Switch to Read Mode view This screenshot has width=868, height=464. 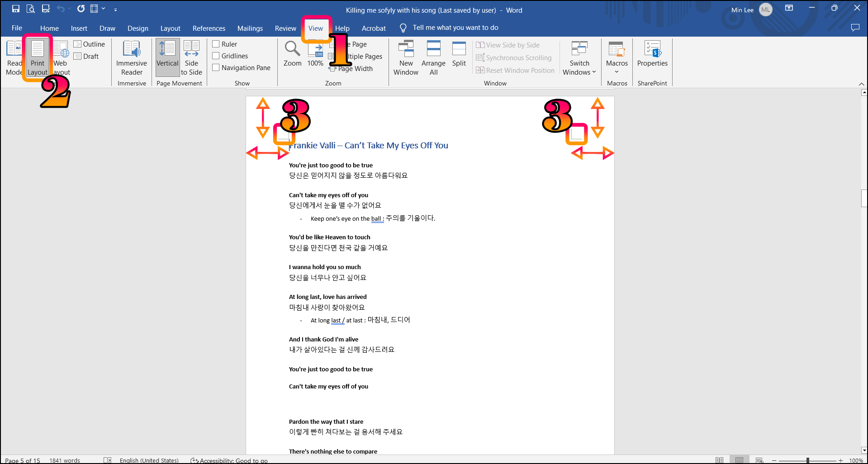tap(14, 58)
